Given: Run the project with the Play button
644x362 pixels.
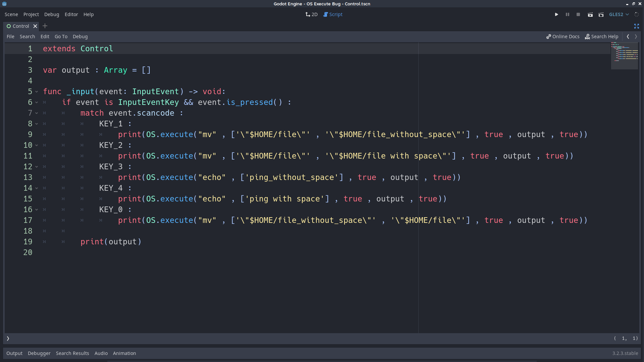Looking at the screenshot, I should [556, 14].
